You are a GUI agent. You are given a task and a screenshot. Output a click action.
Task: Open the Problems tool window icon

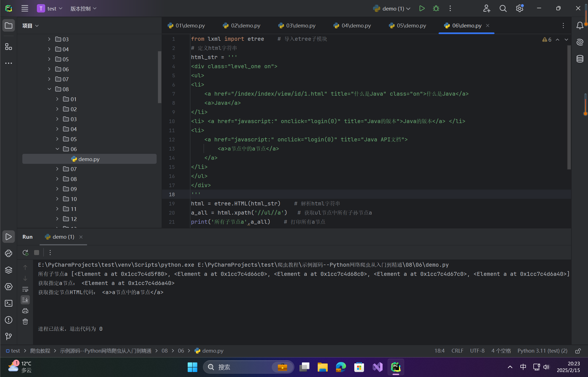point(9,320)
